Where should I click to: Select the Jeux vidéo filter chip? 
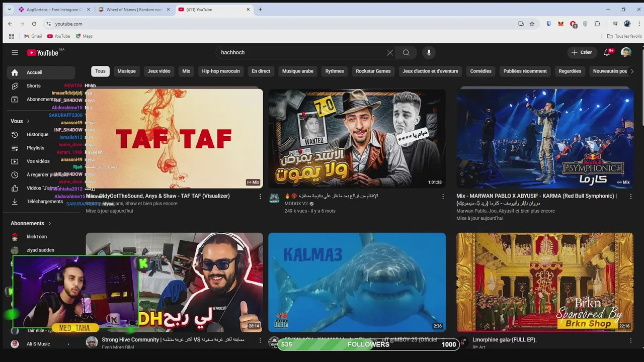159,71
